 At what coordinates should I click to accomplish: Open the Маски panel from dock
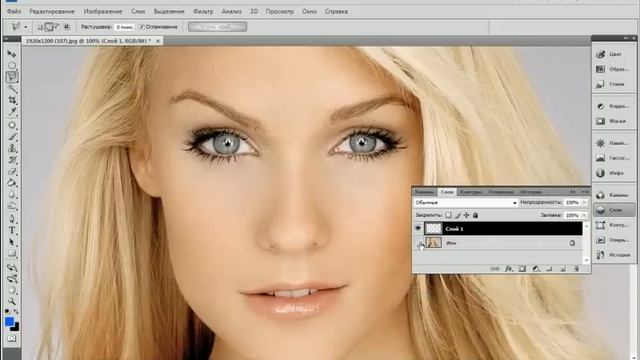click(x=614, y=121)
